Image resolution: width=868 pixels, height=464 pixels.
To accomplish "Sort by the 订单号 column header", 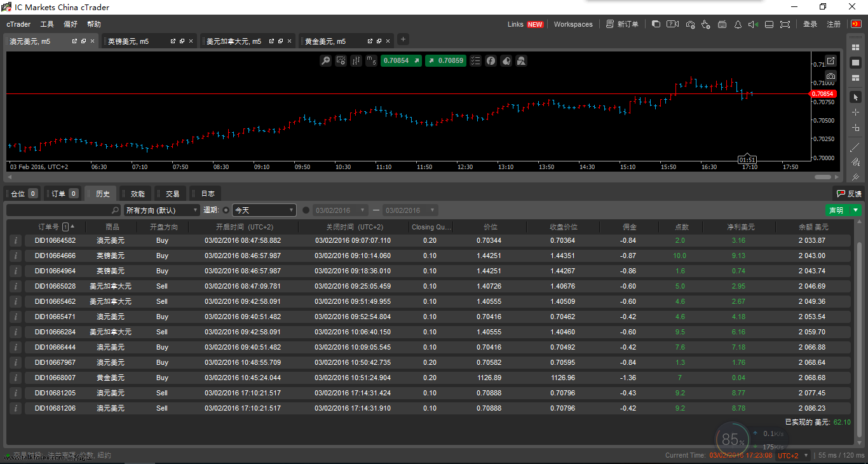I will [49, 227].
